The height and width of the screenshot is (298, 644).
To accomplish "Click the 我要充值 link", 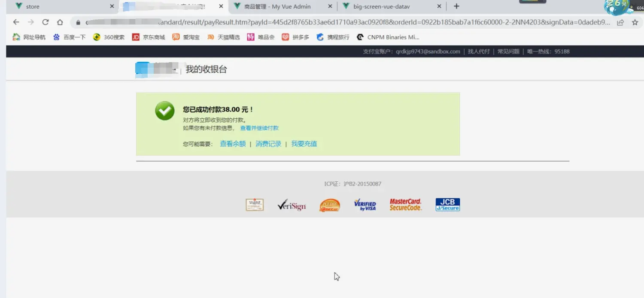I will click(304, 144).
